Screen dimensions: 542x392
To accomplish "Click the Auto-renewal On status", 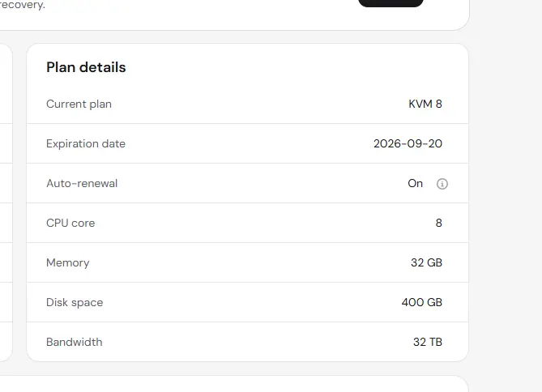I will pos(415,184).
